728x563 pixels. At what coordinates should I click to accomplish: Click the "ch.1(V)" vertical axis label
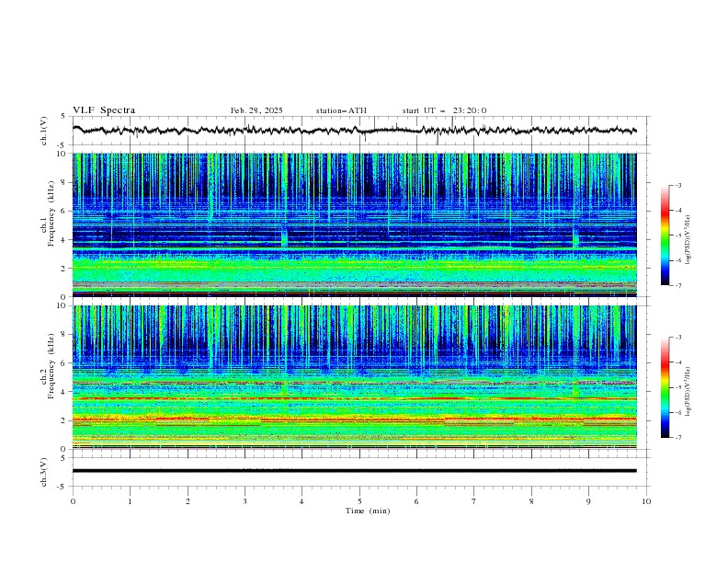pos(44,131)
